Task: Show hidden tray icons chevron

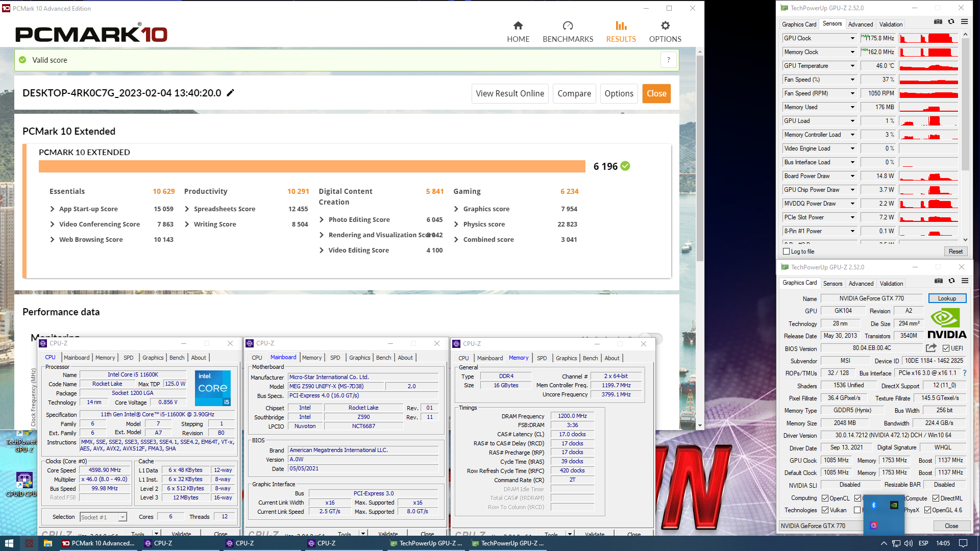Action: click(884, 543)
